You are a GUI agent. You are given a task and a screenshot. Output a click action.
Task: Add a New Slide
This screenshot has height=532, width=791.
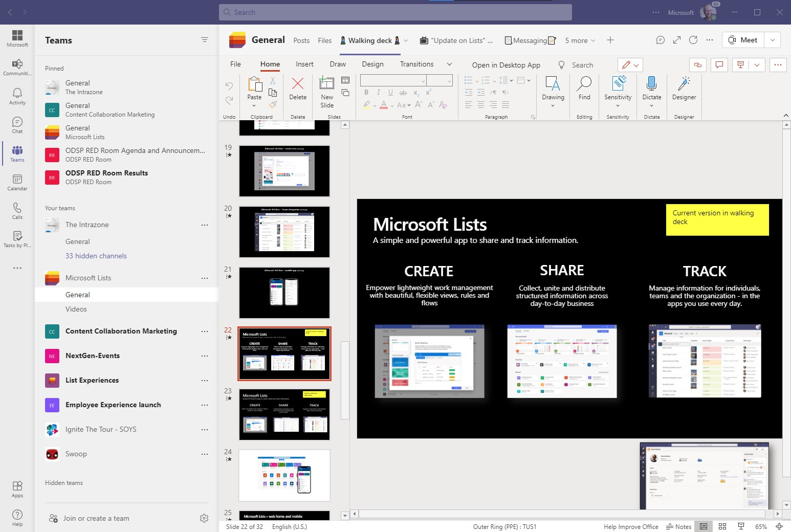[327, 92]
